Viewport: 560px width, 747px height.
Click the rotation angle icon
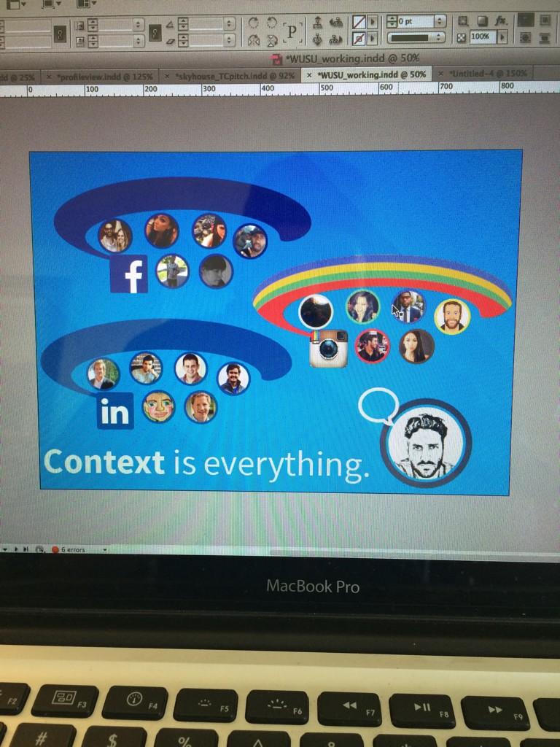pos(169,24)
